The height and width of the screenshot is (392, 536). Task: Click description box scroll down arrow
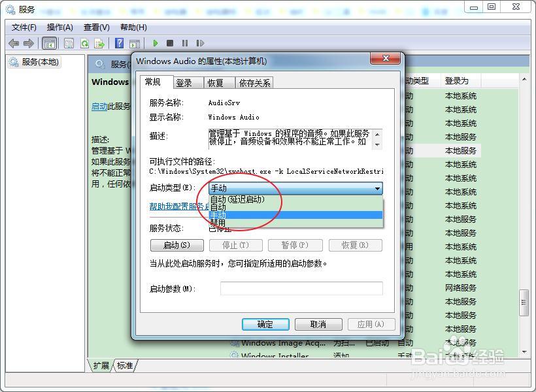click(377, 144)
